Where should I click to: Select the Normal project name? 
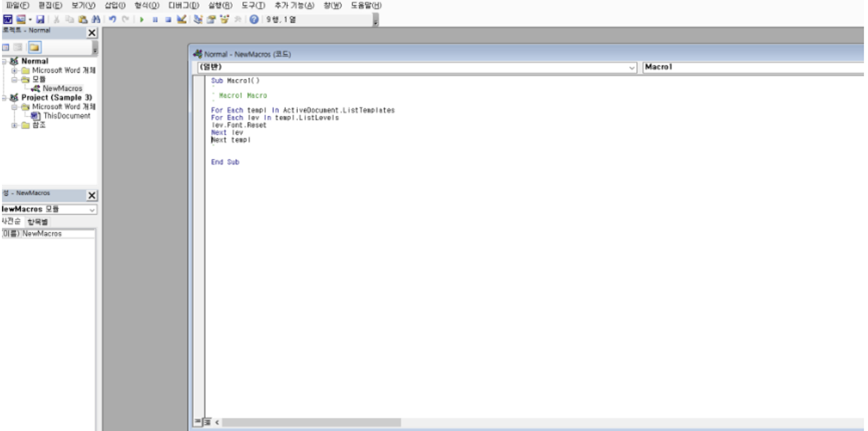coord(35,61)
